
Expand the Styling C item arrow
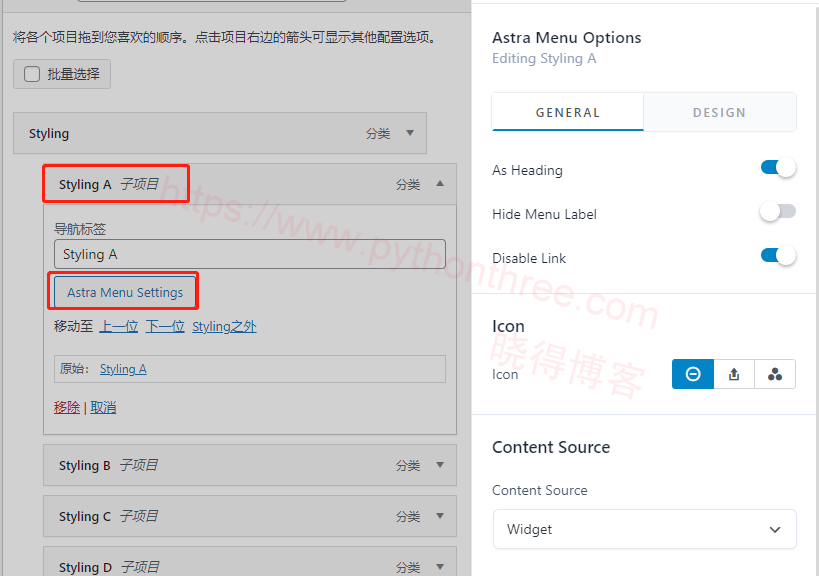[440, 516]
